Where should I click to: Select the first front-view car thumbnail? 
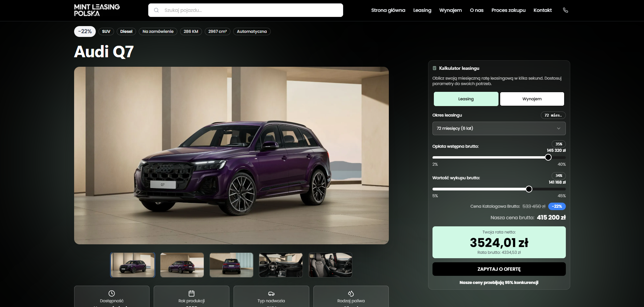tap(133, 265)
